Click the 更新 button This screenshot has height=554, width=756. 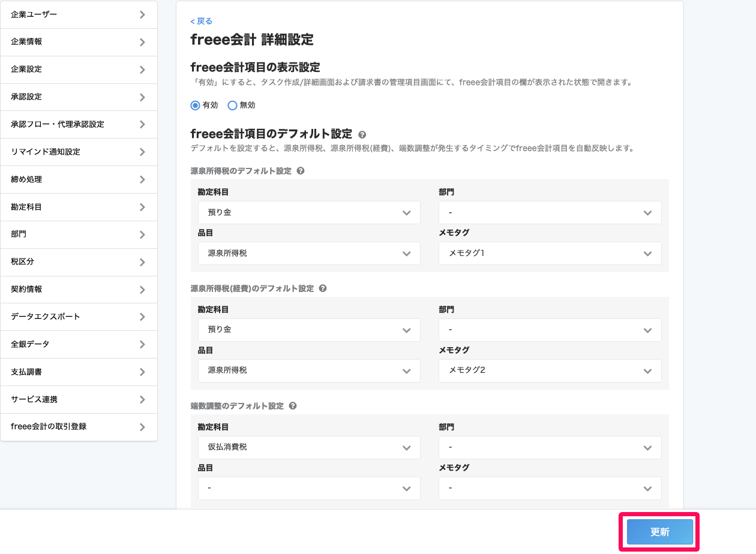[x=660, y=532]
